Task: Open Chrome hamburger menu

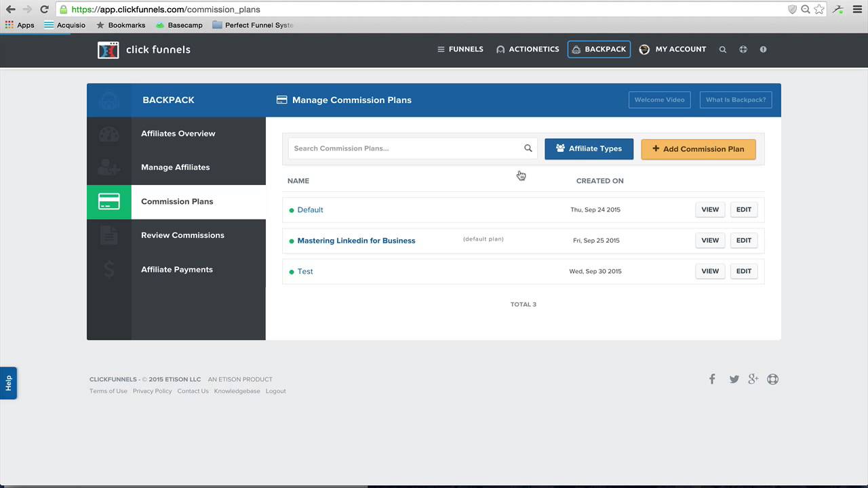Action: (x=856, y=9)
